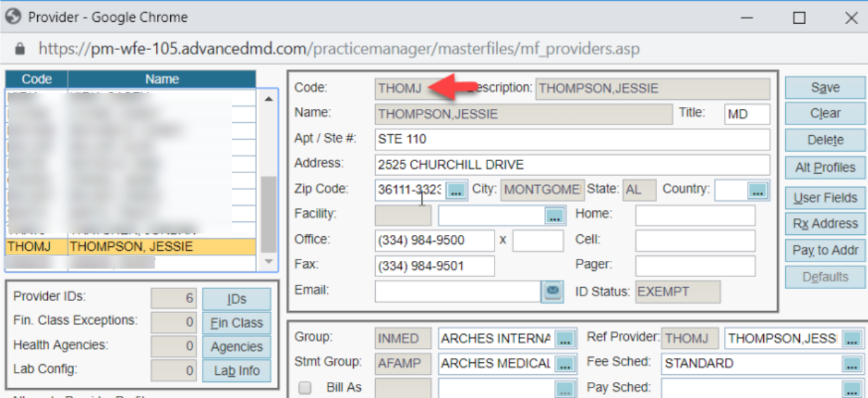Screen dimensions: 868x398
Task: Click the Fee Sched field STANDARD
Action: click(751, 364)
